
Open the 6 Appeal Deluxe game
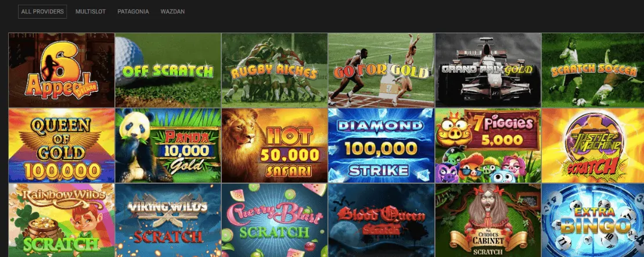pyautogui.click(x=62, y=70)
